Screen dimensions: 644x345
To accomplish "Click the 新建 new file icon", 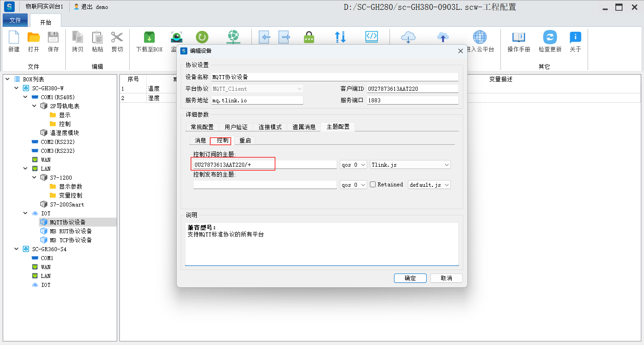I will (14, 38).
